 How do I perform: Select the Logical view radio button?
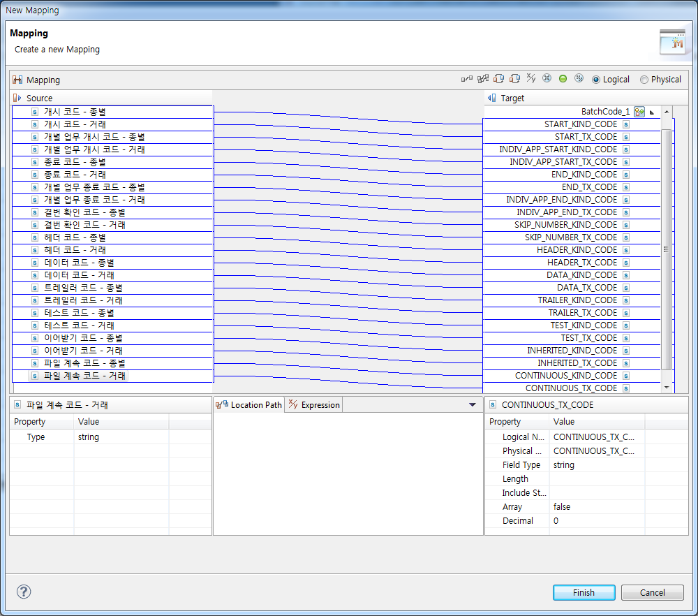[x=596, y=79]
